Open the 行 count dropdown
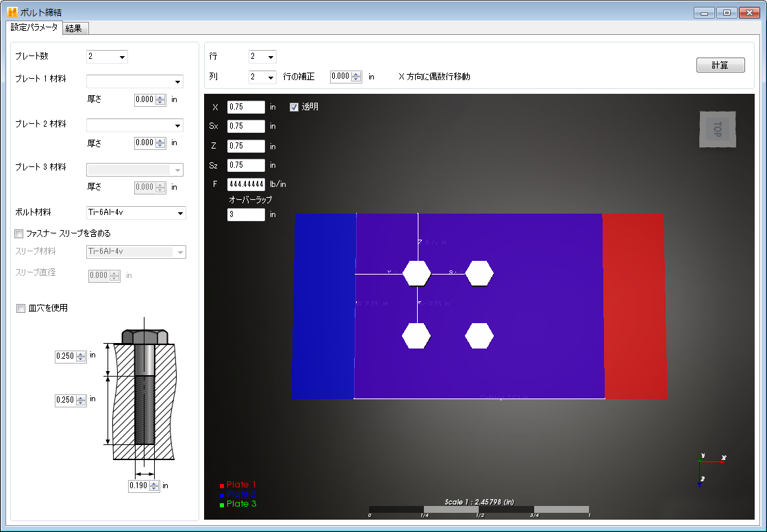This screenshot has height=532, width=767. click(262, 57)
